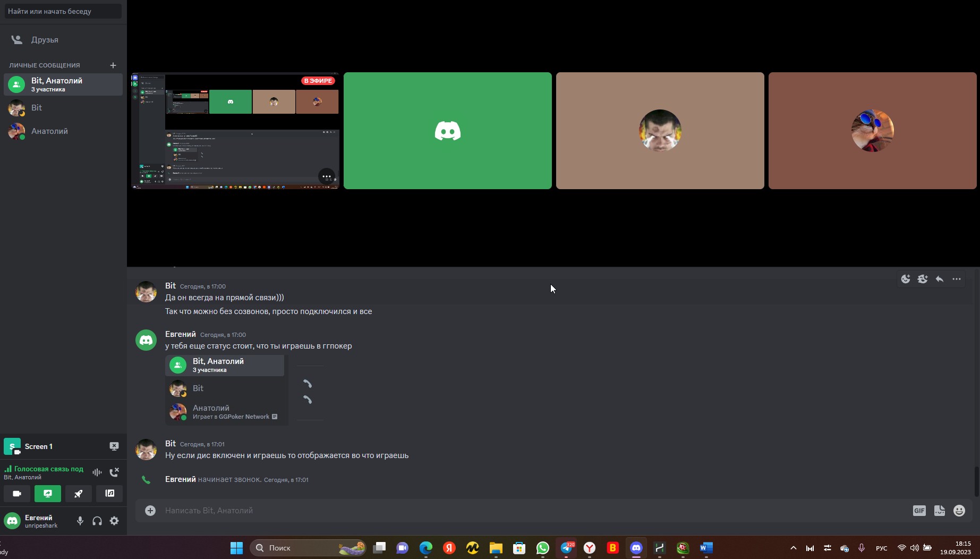
Task: Open the GIF picker
Action: coord(919,511)
